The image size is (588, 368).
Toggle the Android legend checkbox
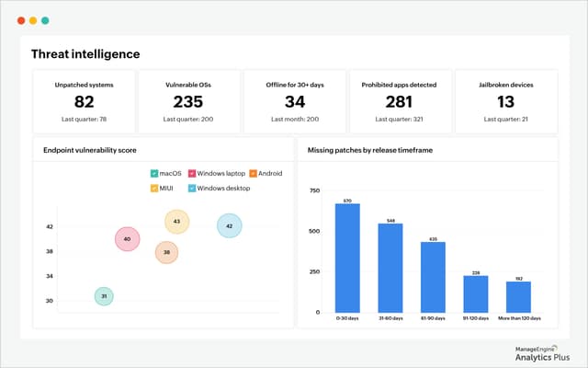pyautogui.click(x=254, y=174)
